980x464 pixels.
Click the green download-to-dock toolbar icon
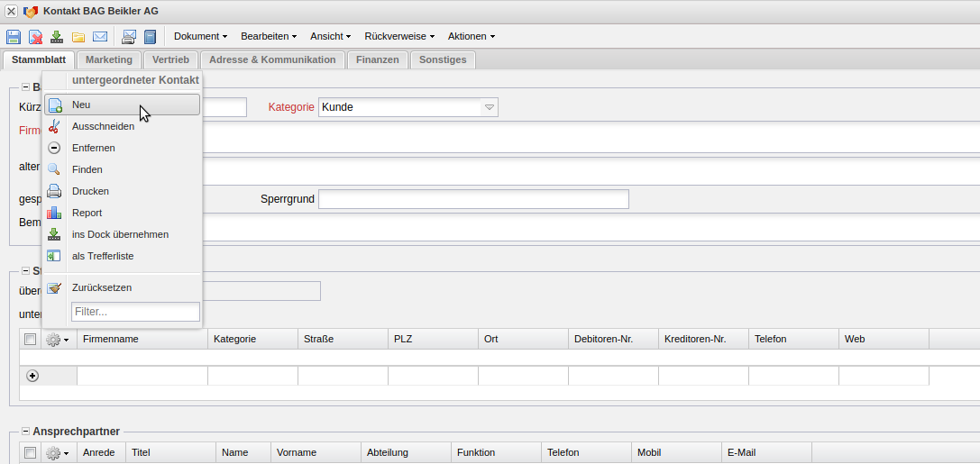coord(57,37)
